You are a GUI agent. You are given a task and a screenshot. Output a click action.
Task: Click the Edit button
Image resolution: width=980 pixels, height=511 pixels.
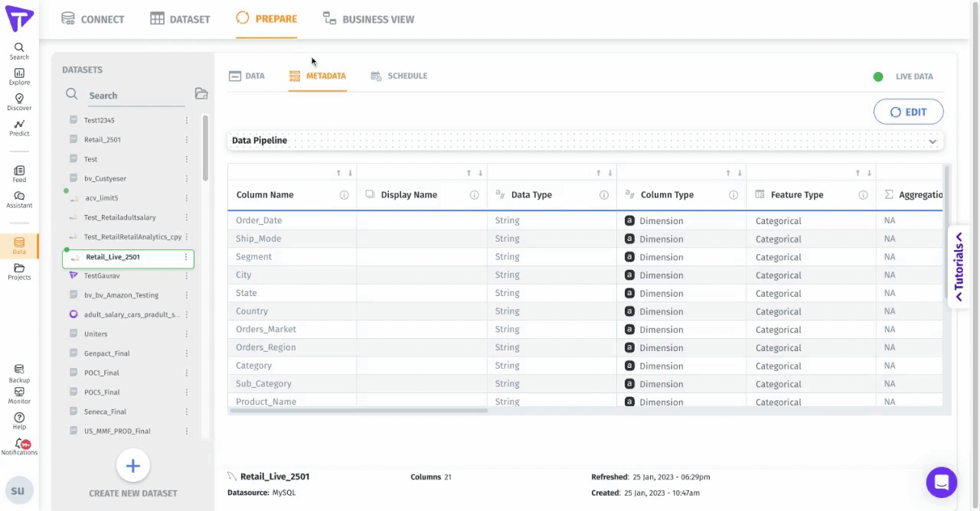pyautogui.click(x=908, y=112)
